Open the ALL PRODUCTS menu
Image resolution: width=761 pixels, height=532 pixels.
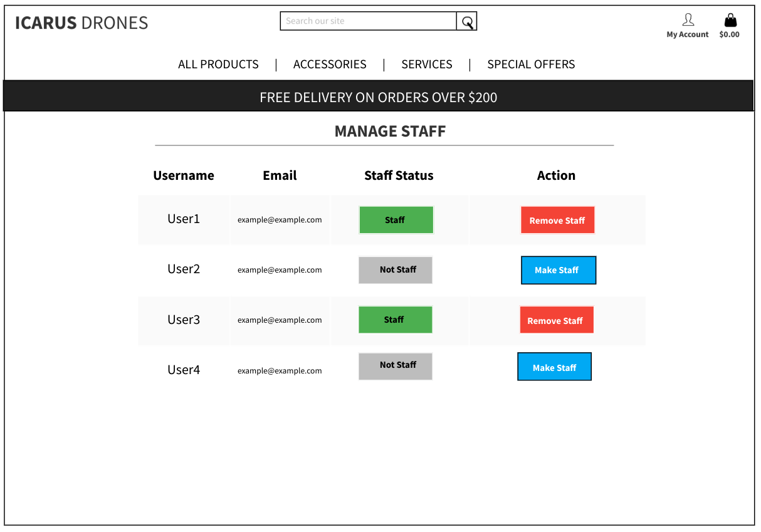coord(218,64)
